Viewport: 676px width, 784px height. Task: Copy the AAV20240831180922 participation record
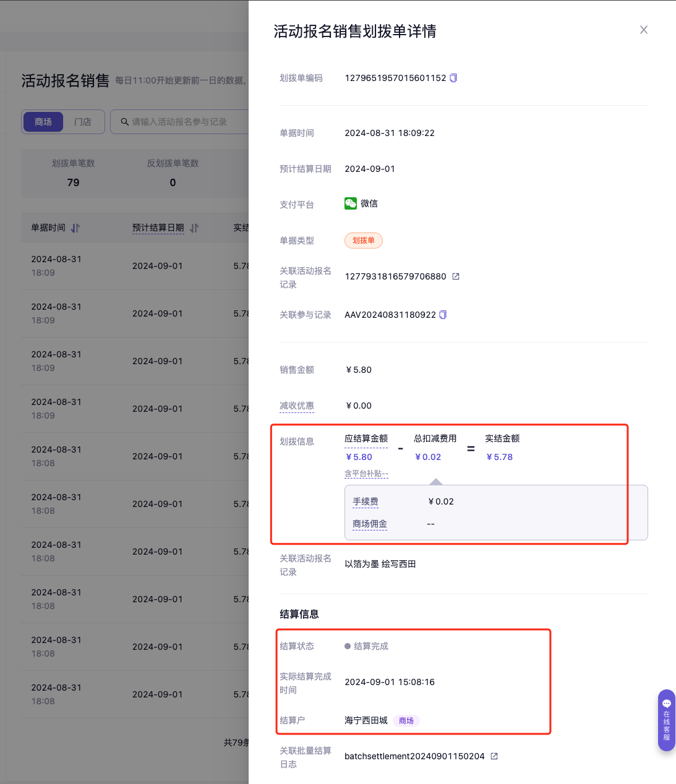coord(443,315)
